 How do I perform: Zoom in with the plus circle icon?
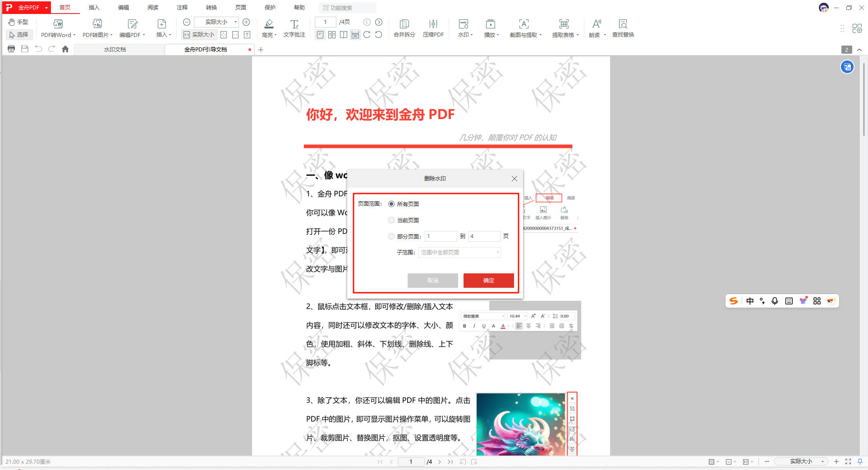point(246,22)
